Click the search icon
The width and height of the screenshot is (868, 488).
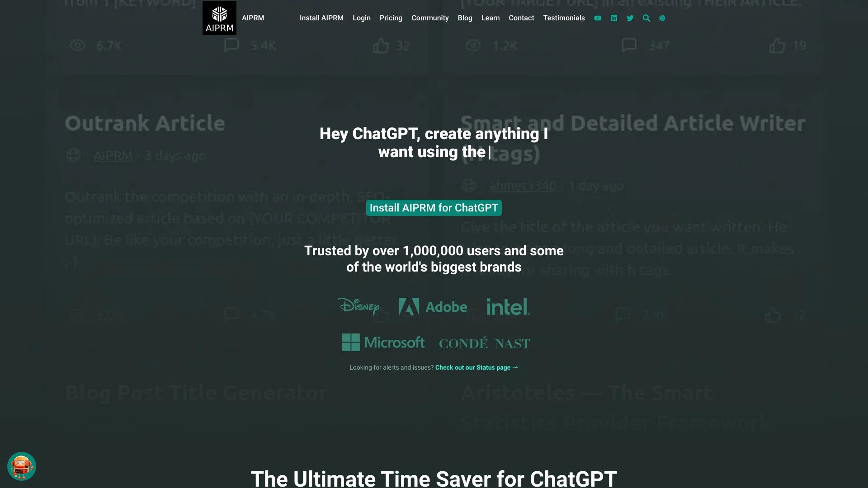[646, 18]
